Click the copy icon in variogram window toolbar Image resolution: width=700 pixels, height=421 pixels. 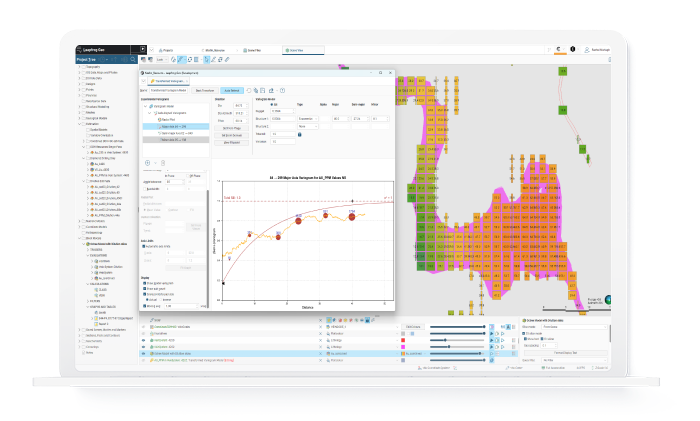click(256, 91)
